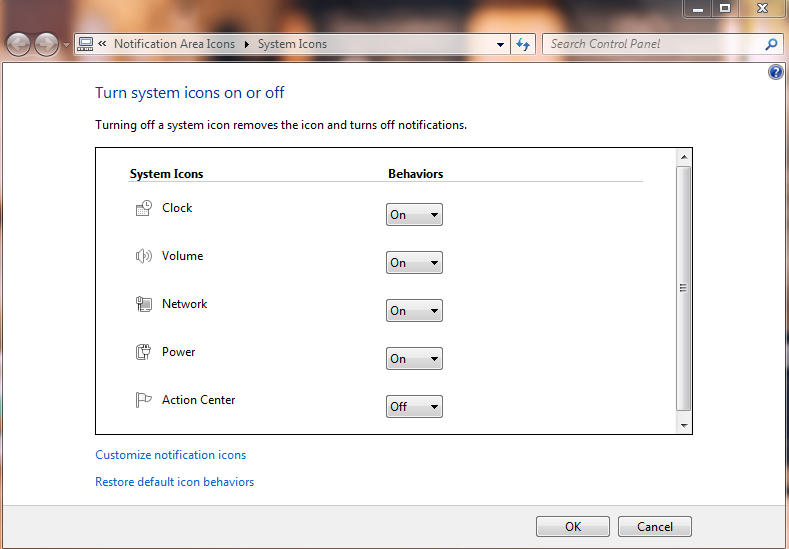Expand the arrow after Notification Area Icons
The width and height of the screenshot is (789, 549).
click(247, 44)
